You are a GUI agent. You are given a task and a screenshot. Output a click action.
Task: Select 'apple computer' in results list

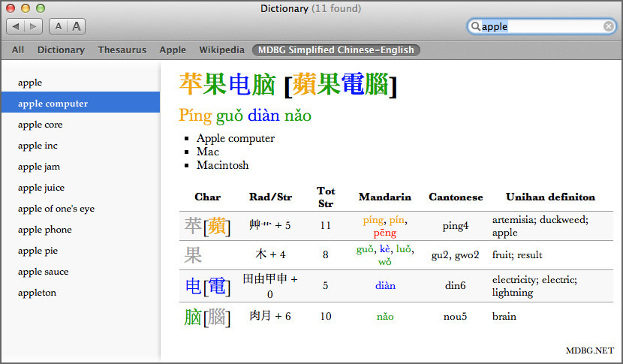[80, 104]
